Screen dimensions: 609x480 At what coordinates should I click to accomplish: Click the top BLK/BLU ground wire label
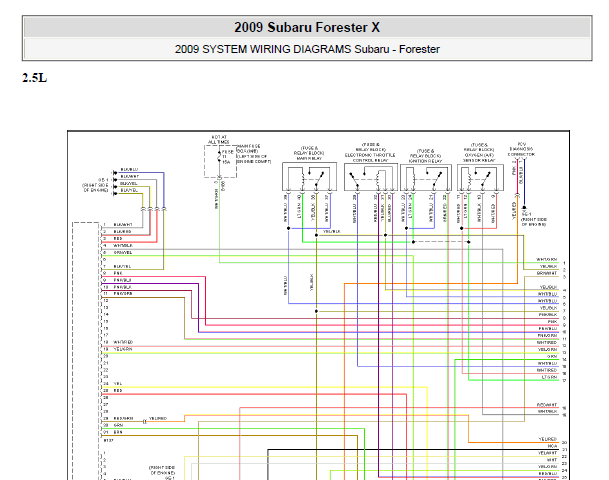129,169
